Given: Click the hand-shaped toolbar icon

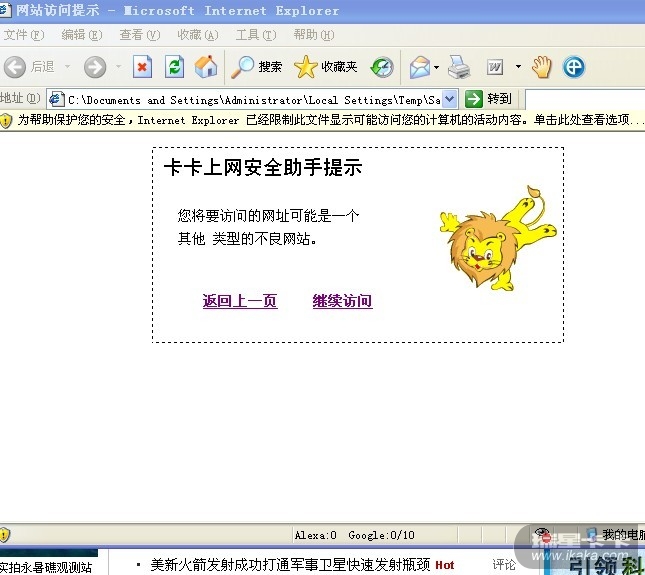Looking at the screenshot, I should (x=542, y=67).
